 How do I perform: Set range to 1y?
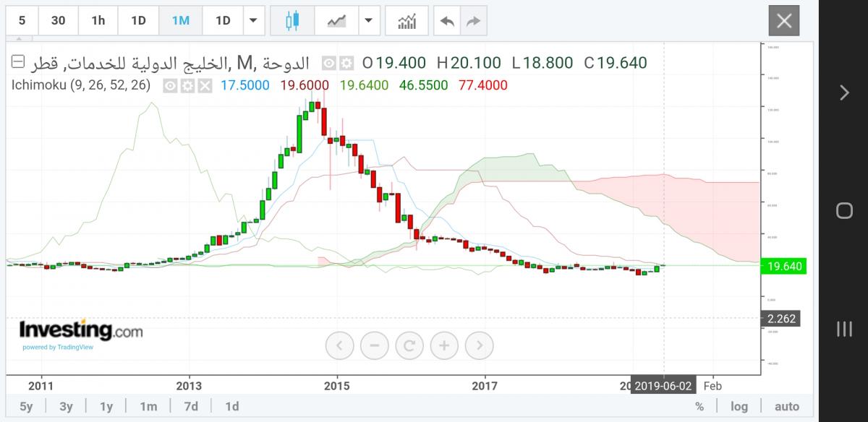[106, 407]
